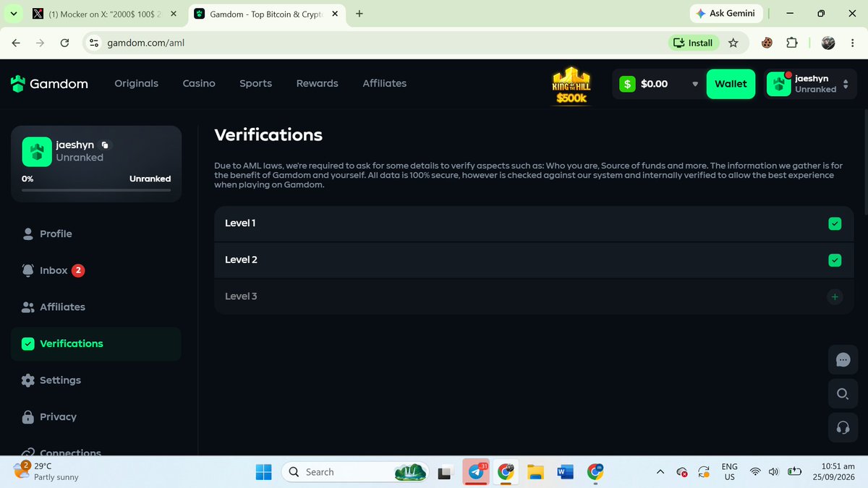Show hidden system tray icons
This screenshot has width=868, height=488.
pyautogui.click(x=660, y=472)
